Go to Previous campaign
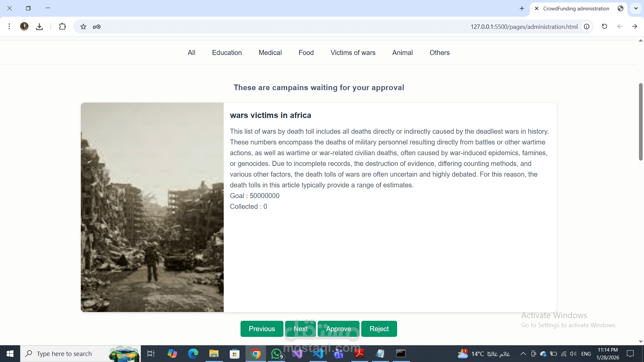This screenshot has height=362, width=644. coord(262,329)
